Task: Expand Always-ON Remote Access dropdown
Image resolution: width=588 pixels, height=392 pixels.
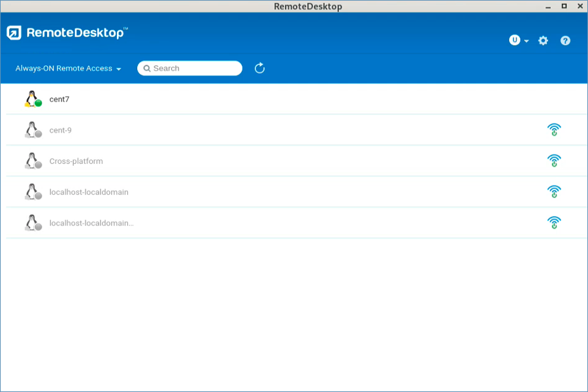Action: tap(69, 69)
